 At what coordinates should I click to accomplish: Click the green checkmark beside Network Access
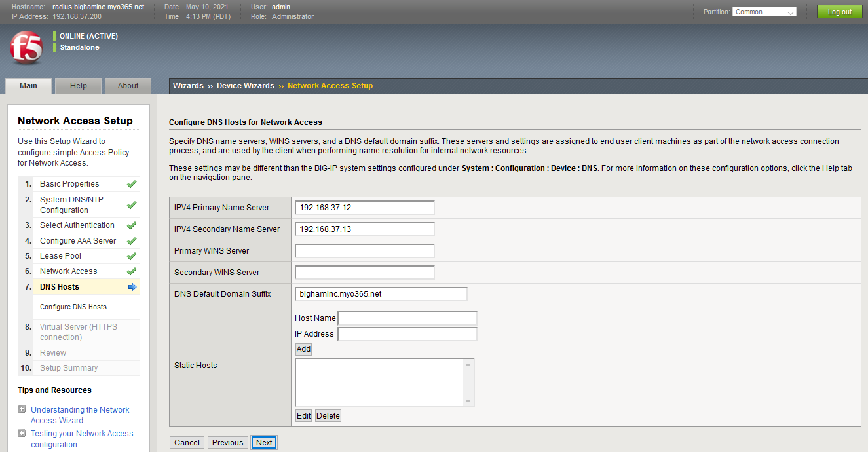(132, 271)
